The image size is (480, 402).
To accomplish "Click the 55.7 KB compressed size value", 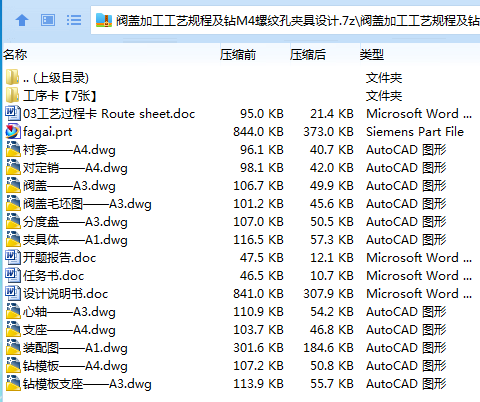I will [332, 384].
